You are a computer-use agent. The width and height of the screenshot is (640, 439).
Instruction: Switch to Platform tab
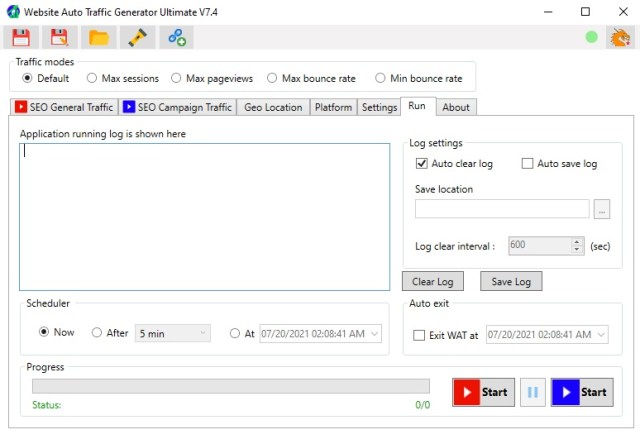pos(333,107)
